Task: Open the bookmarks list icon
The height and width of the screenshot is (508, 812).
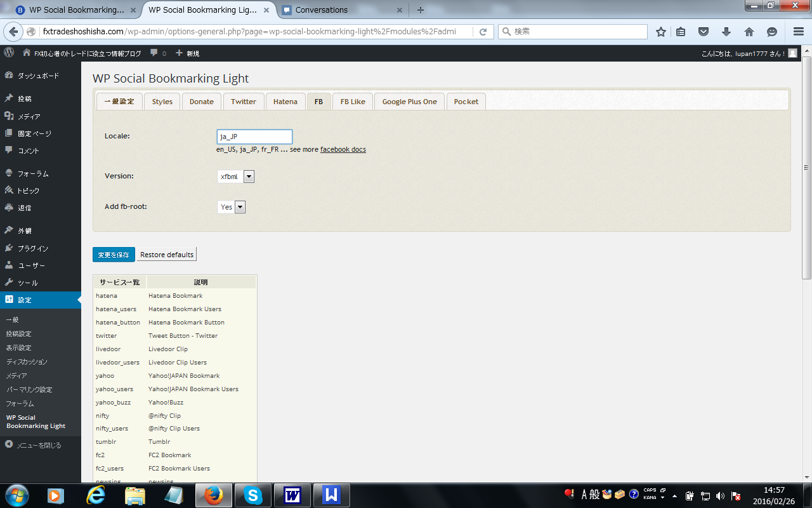Action: pyautogui.click(x=681, y=32)
